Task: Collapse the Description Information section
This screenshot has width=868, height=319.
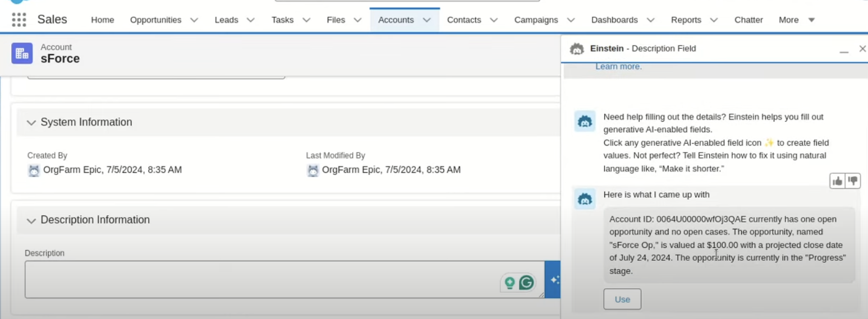Action: pyautogui.click(x=31, y=220)
